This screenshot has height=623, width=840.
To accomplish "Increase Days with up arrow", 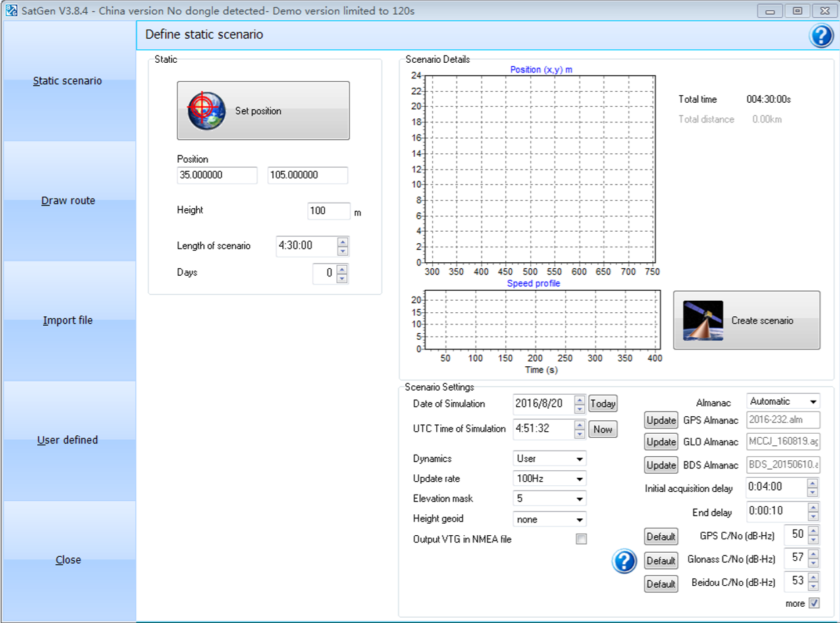I will (x=342, y=269).
